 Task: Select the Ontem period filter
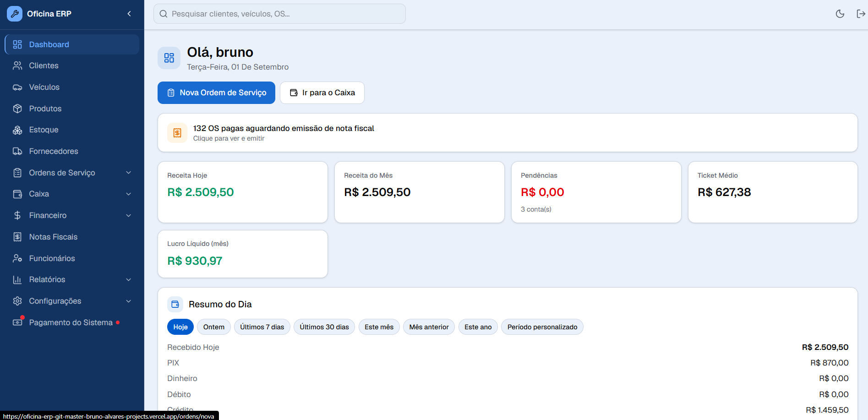(x=214, y=327)
